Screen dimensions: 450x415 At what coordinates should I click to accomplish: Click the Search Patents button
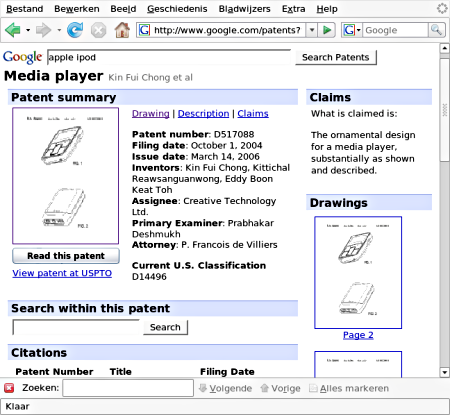[x=336, y=57]
